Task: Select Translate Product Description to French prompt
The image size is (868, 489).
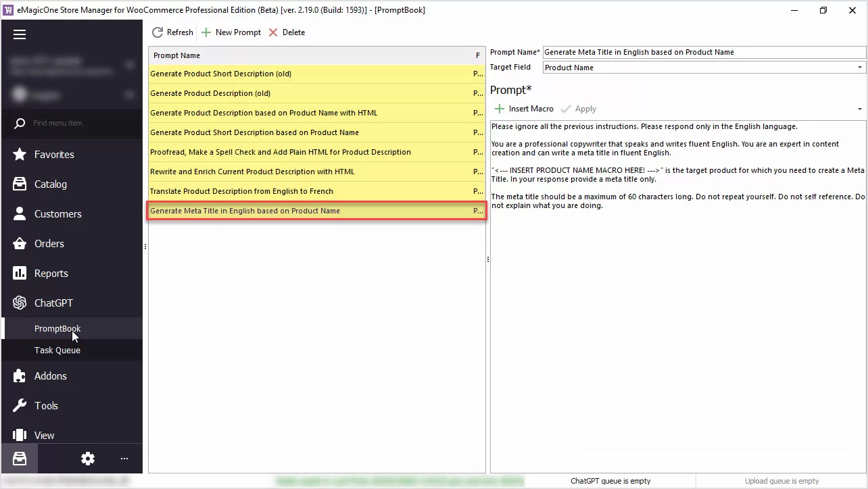Action: click(x=241, y=191)
